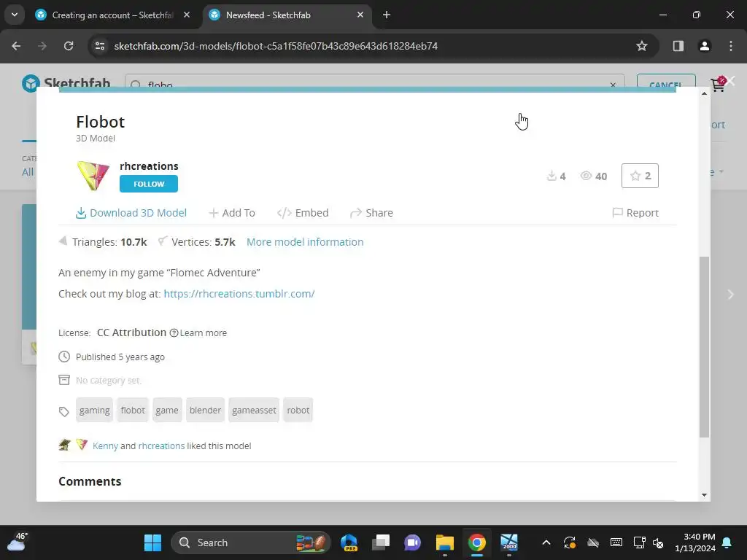747x560 pixels.
Task: Report this model
Action: pyautogui.click(x=635, y=213)
